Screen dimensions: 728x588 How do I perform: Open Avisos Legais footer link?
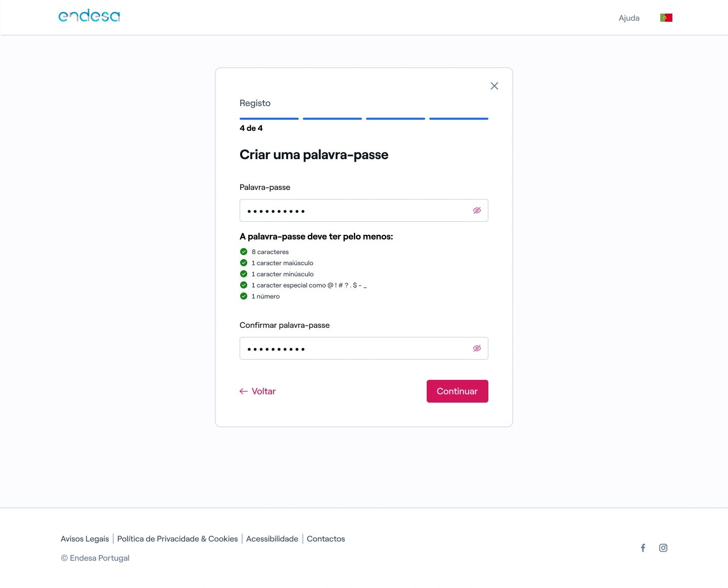(85, 539)
